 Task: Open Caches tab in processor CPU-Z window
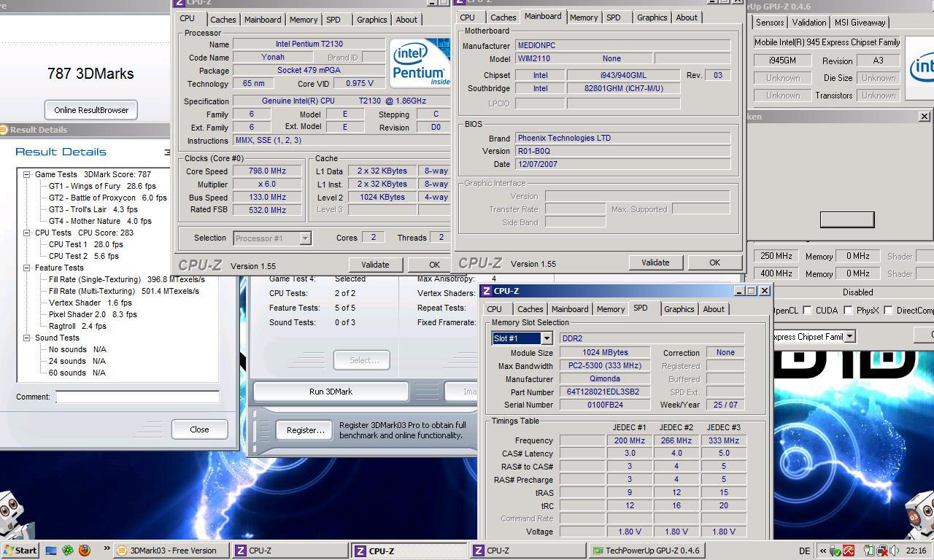(223, 20)
